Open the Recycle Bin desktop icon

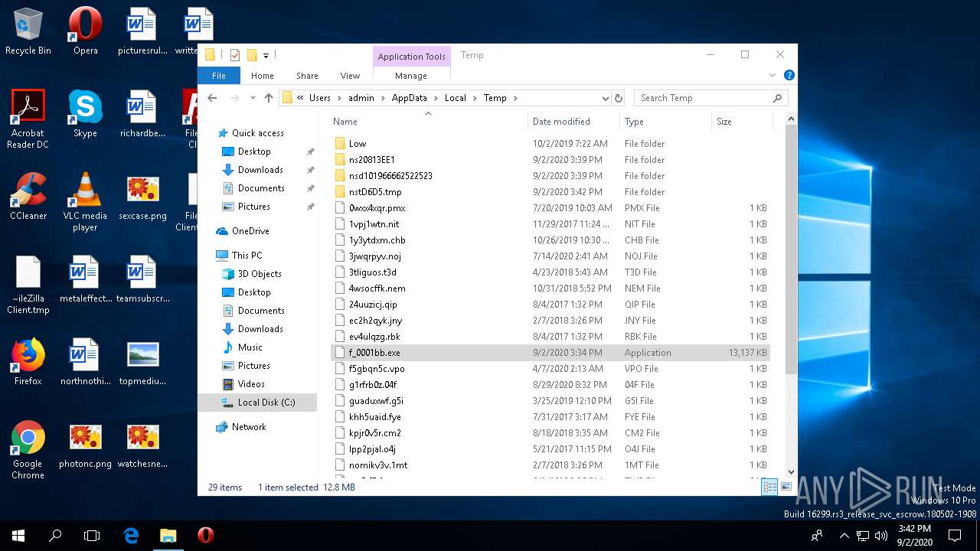click(x=28, y=31)
